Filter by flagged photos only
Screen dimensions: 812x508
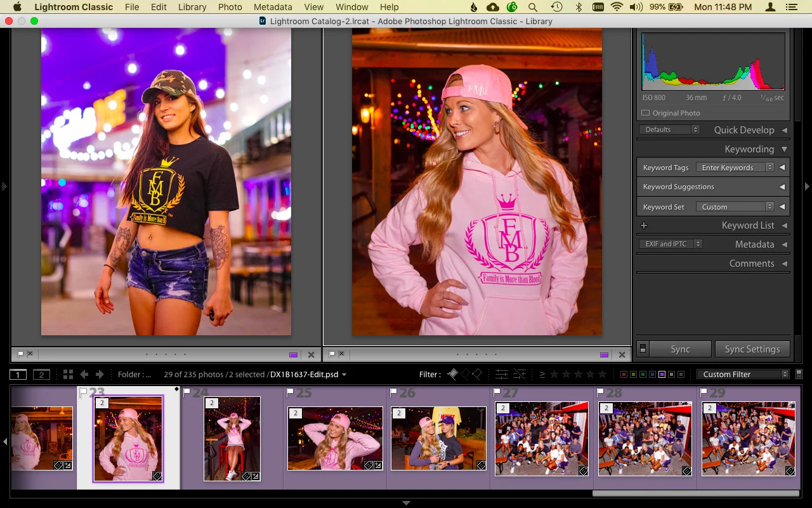tap(453, 375)
